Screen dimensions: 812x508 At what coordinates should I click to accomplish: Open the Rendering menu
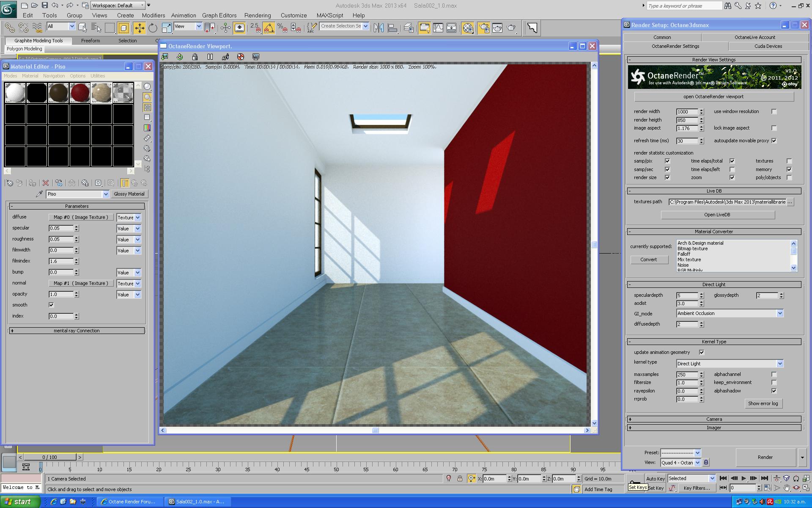coord(257,15)
